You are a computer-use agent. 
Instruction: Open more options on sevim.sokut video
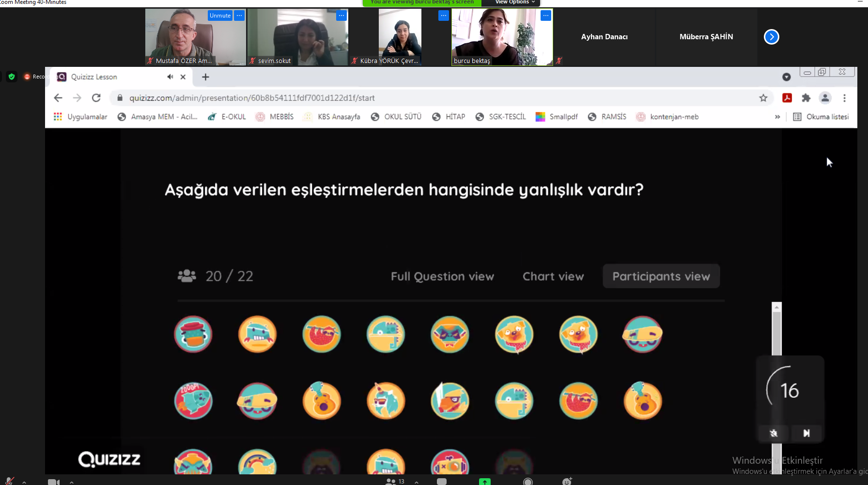pos(341,16)
